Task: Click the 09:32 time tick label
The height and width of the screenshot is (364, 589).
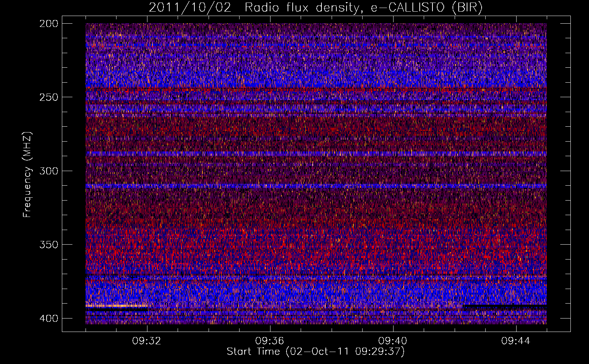Action: tap(147, 341)
